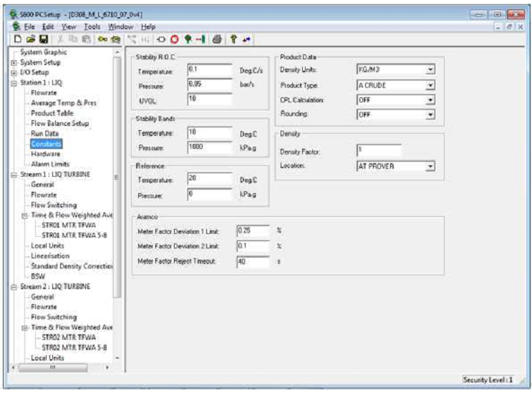Viewport: 532px width, 395px height.
Task: Click the red octagon ring toolbar icon
Action: coord(175,39)
